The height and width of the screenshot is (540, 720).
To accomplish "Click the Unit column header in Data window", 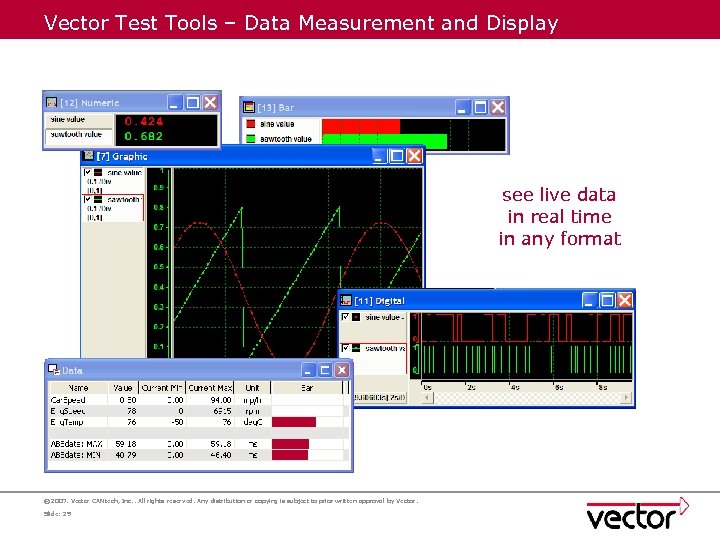I will pyautogui.click(x=252, y=388).
